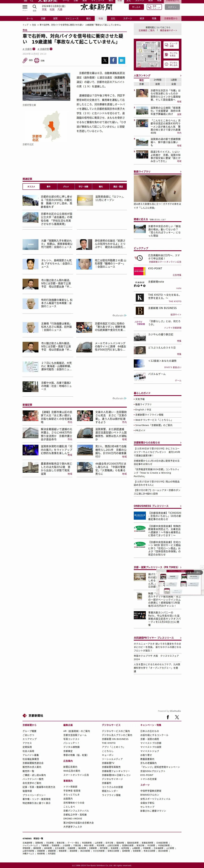Click the 紙面ビューア header button
Viewport: 204px width, 868px height.
click(x=154, y=7)
